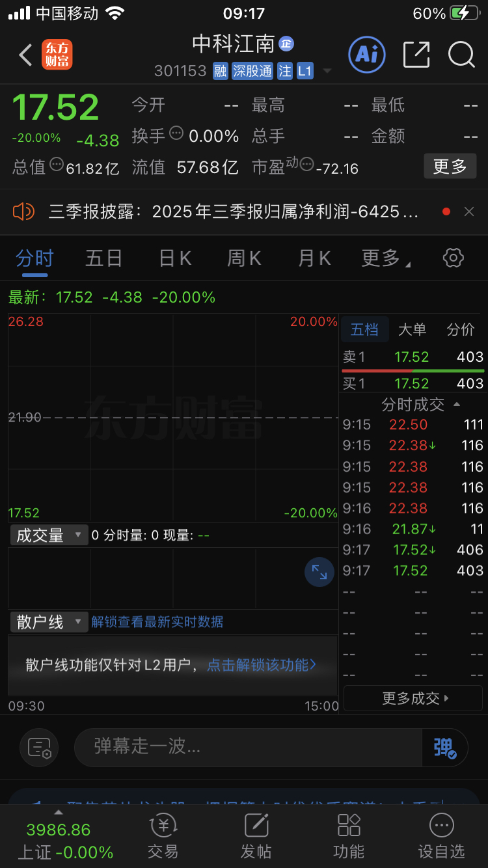Tap the L1 level badge

pos(305,71)
